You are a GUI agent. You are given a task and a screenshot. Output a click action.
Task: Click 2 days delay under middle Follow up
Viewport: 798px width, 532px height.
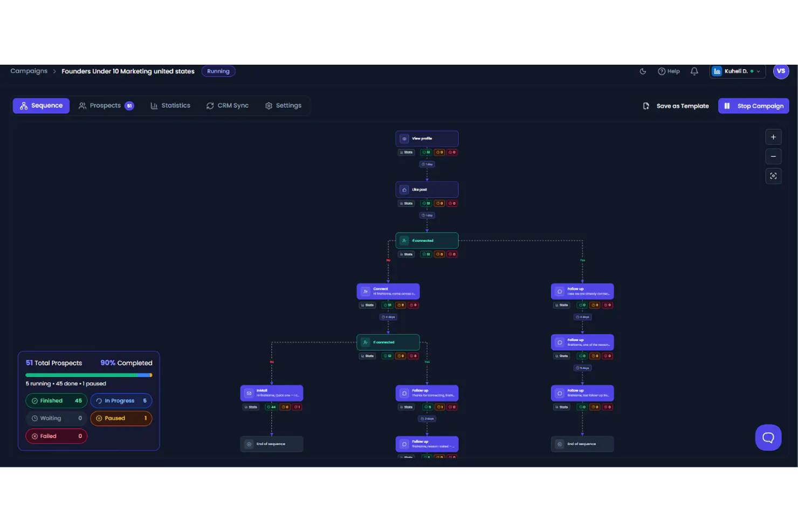pos(427,419)
